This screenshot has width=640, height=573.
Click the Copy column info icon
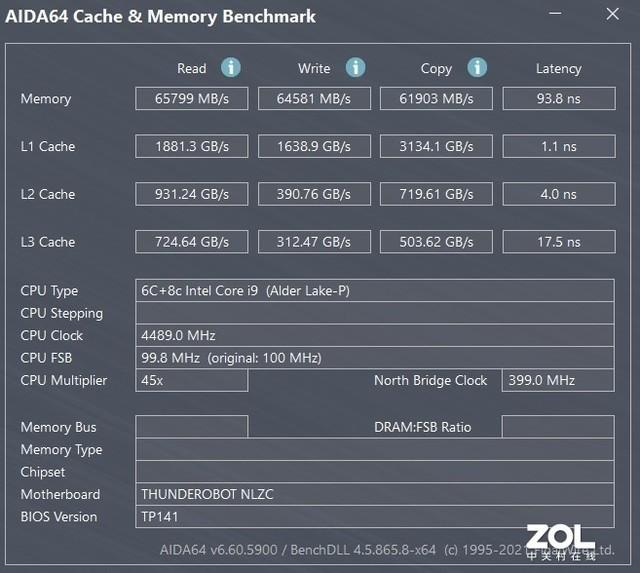[x=477, y=68]
